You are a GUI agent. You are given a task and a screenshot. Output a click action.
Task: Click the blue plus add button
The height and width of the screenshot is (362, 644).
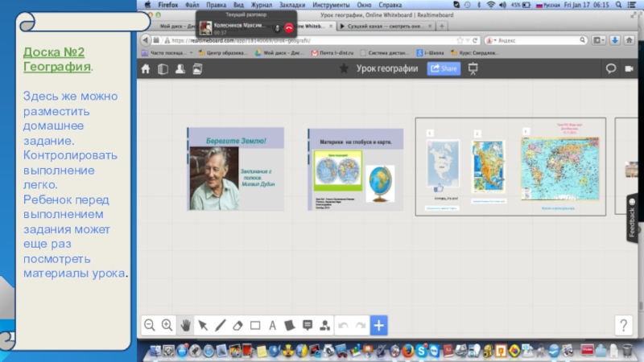pos(379,325)
